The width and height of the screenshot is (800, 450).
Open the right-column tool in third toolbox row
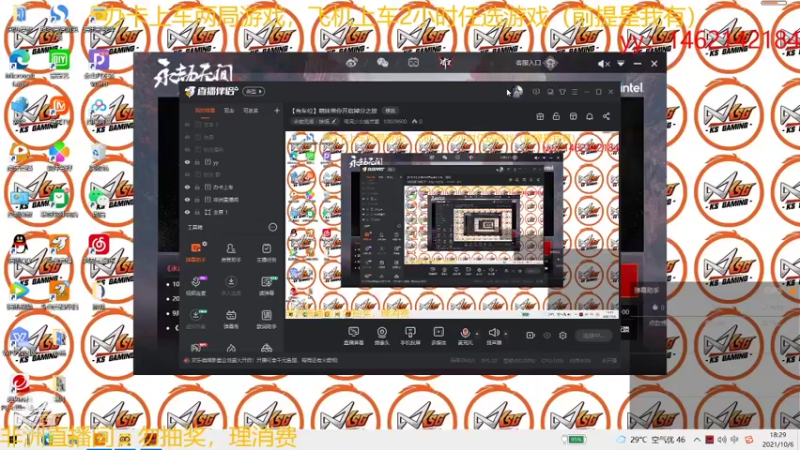click(x=266, y=319)
